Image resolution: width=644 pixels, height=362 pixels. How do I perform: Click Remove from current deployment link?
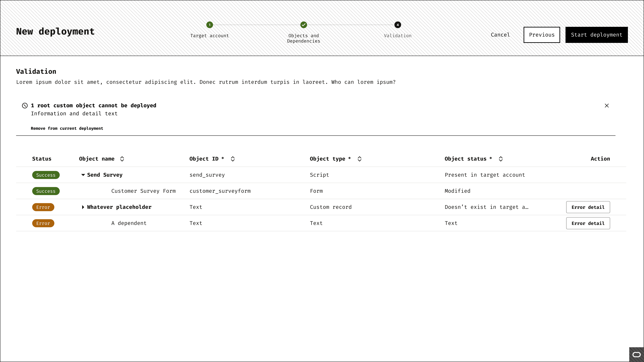pos(67,128)
